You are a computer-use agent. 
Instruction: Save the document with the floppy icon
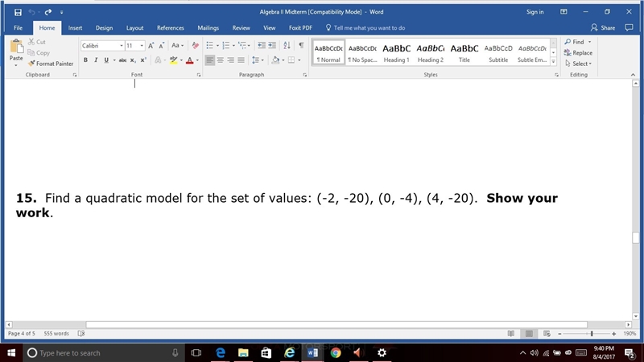pos(18,12)
